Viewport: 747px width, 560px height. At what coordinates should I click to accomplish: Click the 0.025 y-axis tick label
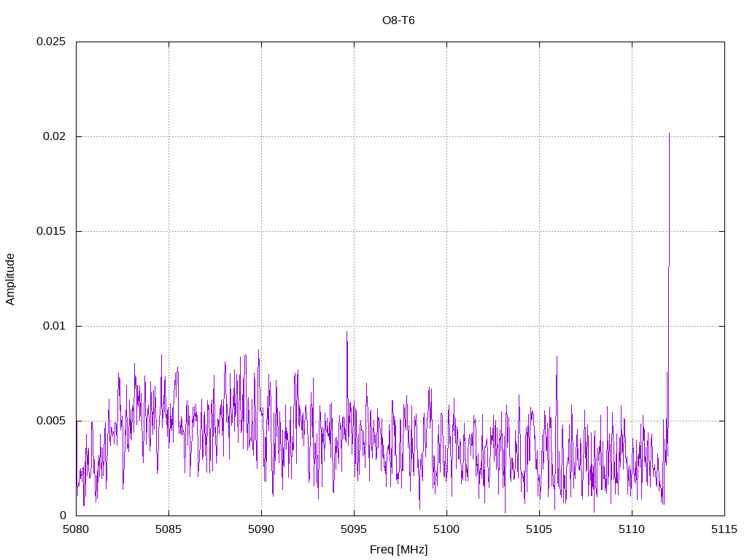click(51, 42)
